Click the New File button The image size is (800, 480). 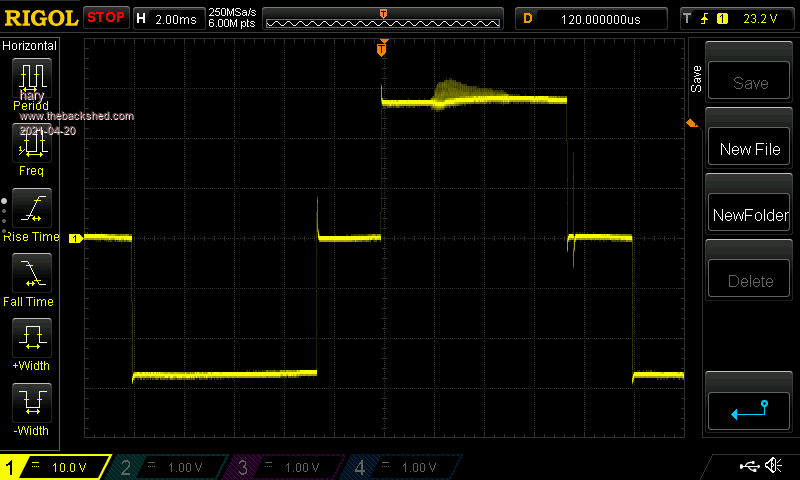(x=749, y=149)
